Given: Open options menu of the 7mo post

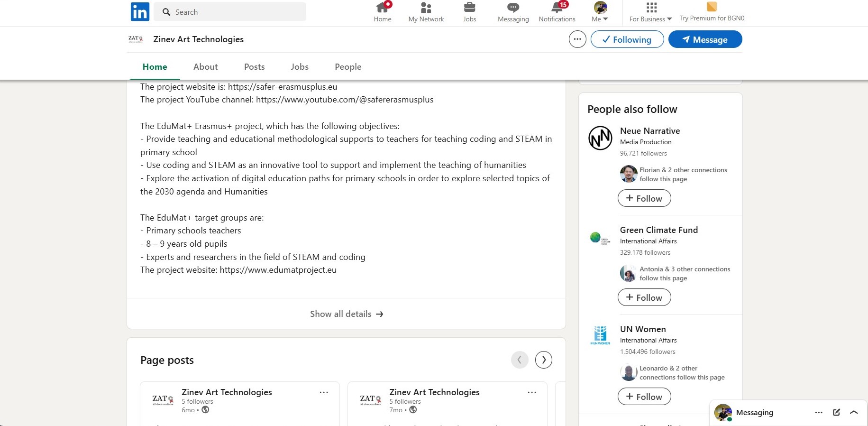Looking at the screenshot, I should point(532,392).
